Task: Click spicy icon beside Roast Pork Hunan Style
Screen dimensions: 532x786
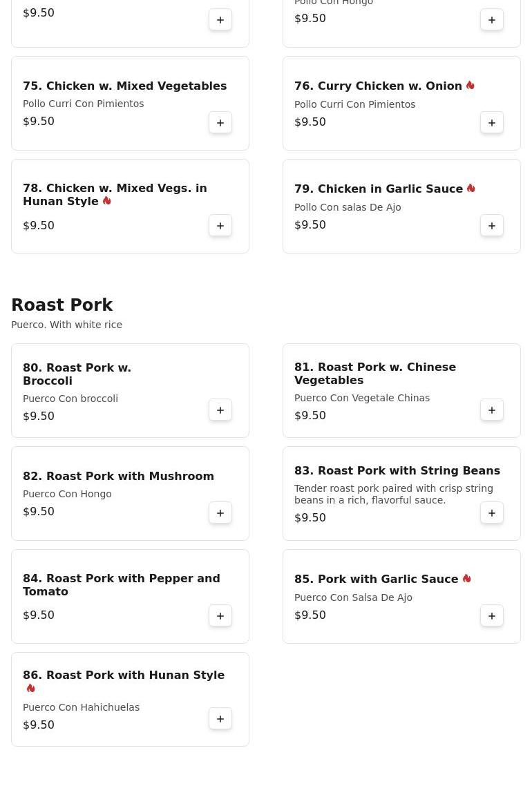Action: (30, 689)
